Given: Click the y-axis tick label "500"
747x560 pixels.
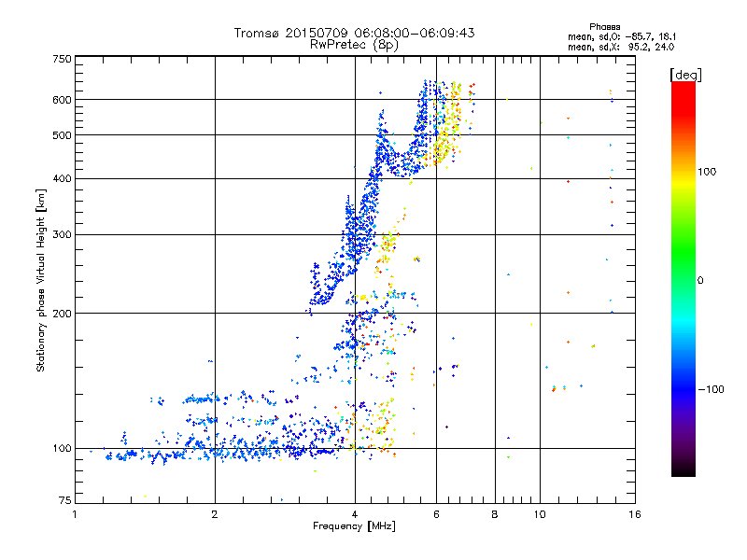Looking at the screenshot, I should tap(62, 135).
